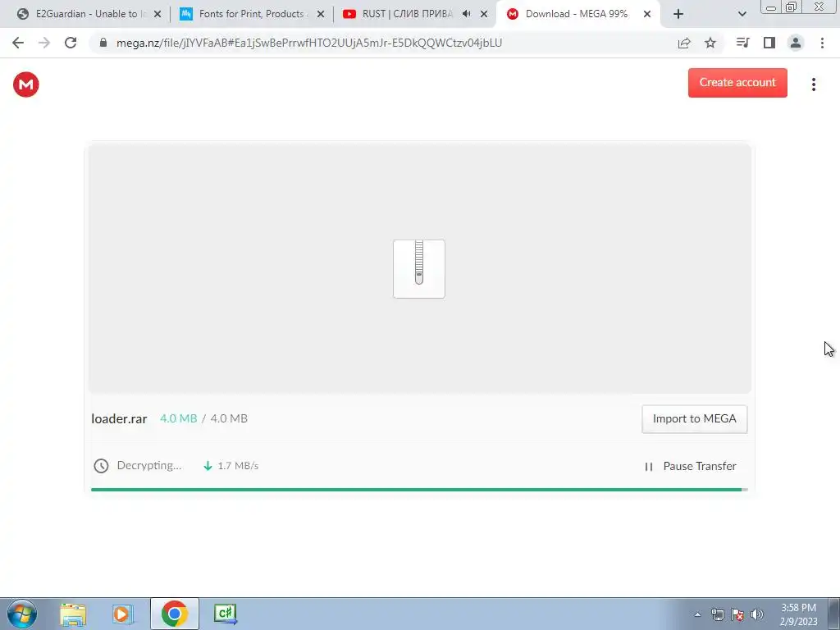Open Chrome three-dot menu

(822, 43)
